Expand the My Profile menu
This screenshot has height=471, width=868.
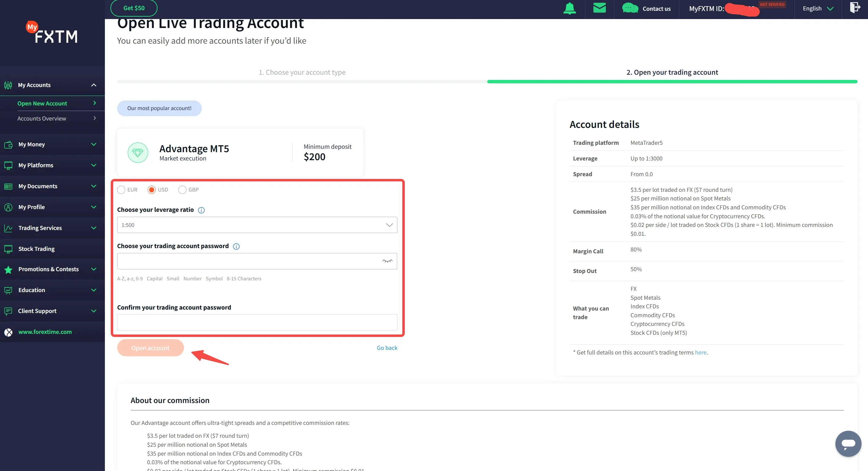pos(94,207)
